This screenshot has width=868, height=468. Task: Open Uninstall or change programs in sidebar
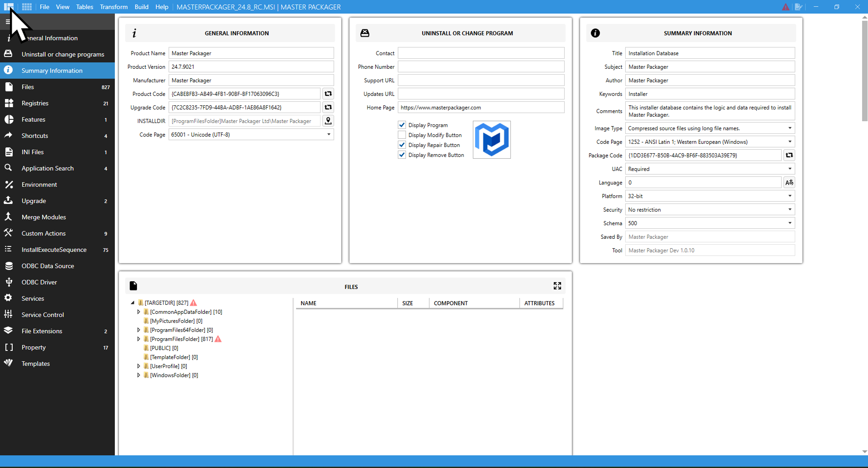57,54
